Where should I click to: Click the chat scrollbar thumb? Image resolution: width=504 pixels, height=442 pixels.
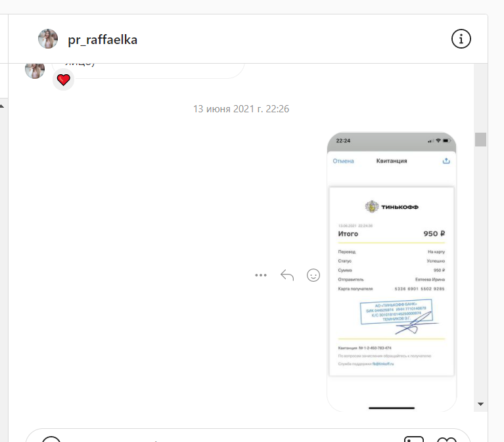[x=480, y=139]
